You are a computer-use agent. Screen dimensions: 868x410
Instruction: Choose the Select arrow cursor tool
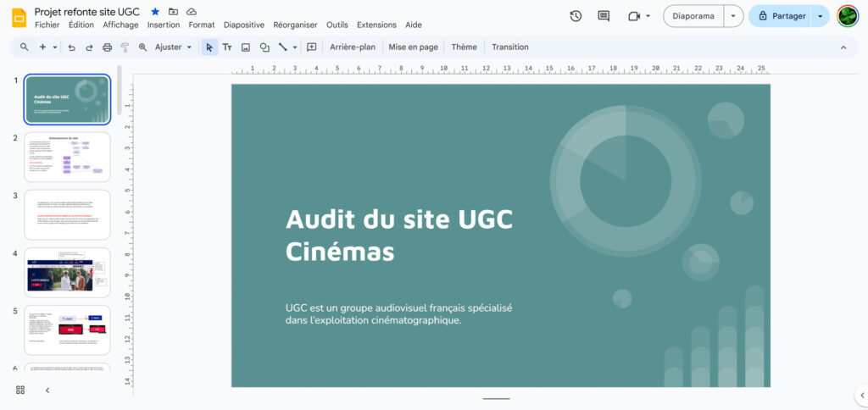click(x=209, y=47)
